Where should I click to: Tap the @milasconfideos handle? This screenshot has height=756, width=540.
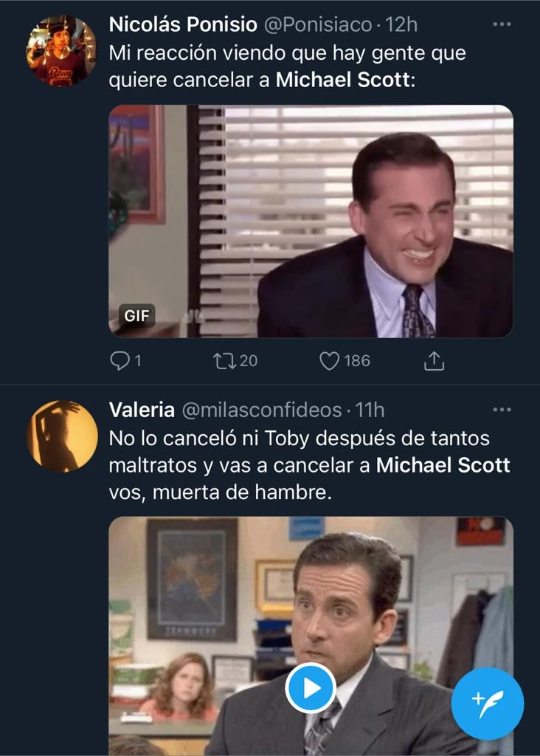pos(262,409)
